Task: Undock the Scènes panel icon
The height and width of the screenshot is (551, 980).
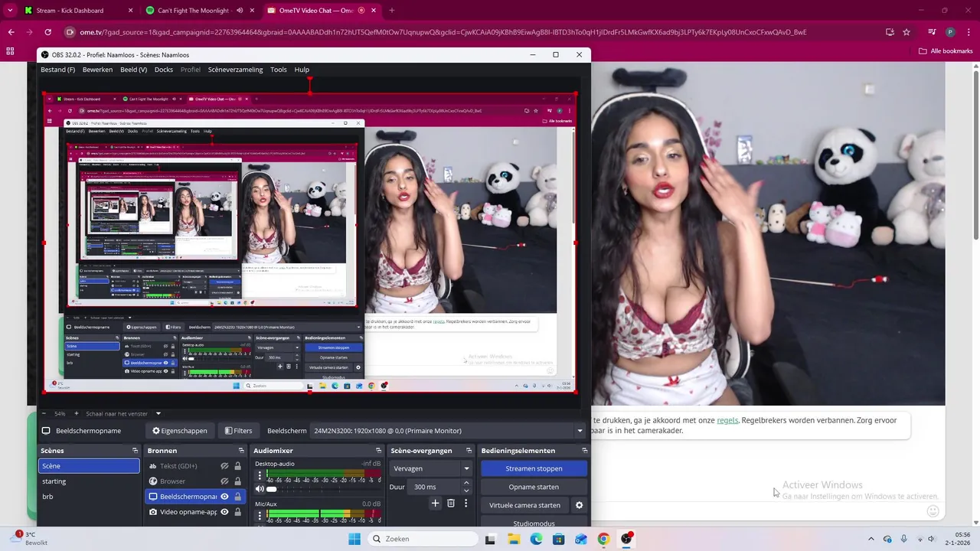Action: (135, 451)
